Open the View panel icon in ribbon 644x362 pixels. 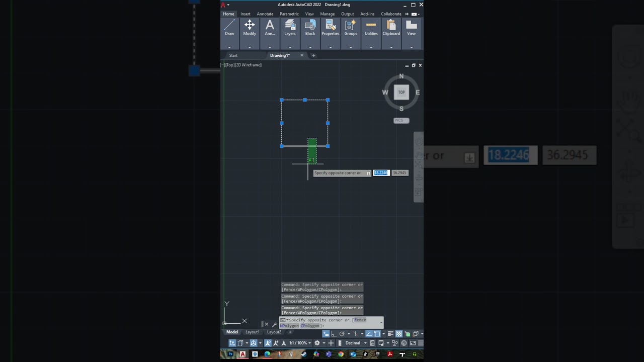411,25
